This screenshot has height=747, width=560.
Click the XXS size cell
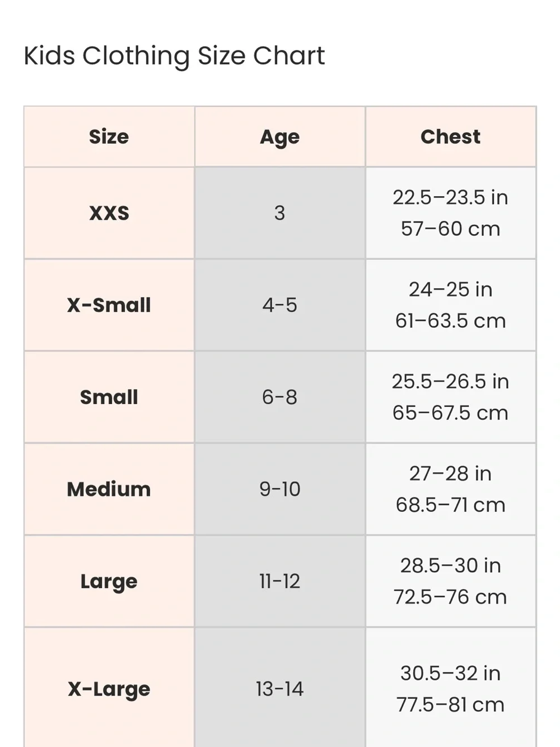[109, 213]
